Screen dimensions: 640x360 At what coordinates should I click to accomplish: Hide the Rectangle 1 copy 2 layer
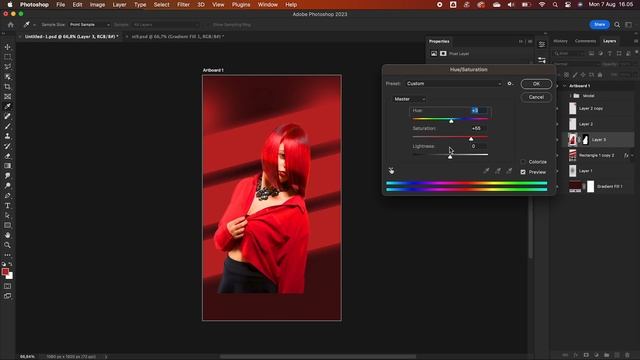click(x=558, y=155)
